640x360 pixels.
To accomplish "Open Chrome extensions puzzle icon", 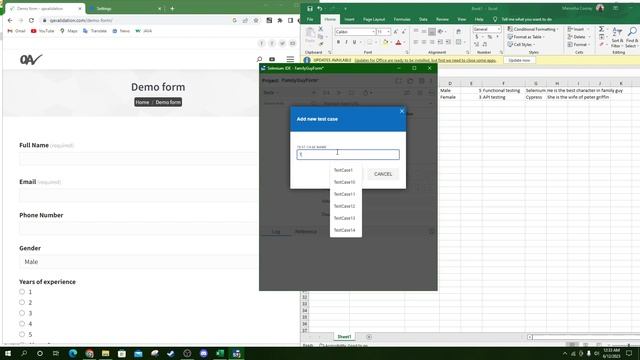I will pos(280,20).
